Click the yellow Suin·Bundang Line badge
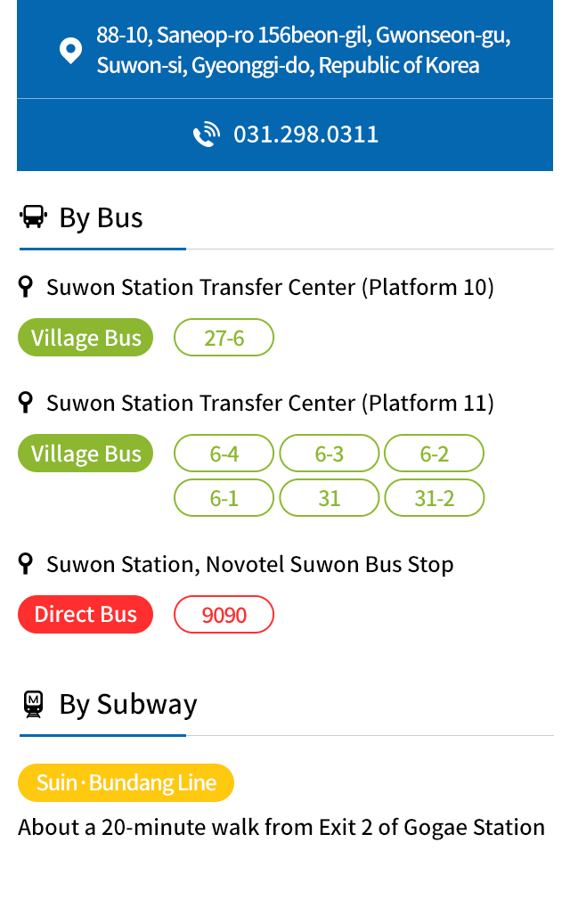The height and width of the screenshot is (924, 570). tap(126, 782)
